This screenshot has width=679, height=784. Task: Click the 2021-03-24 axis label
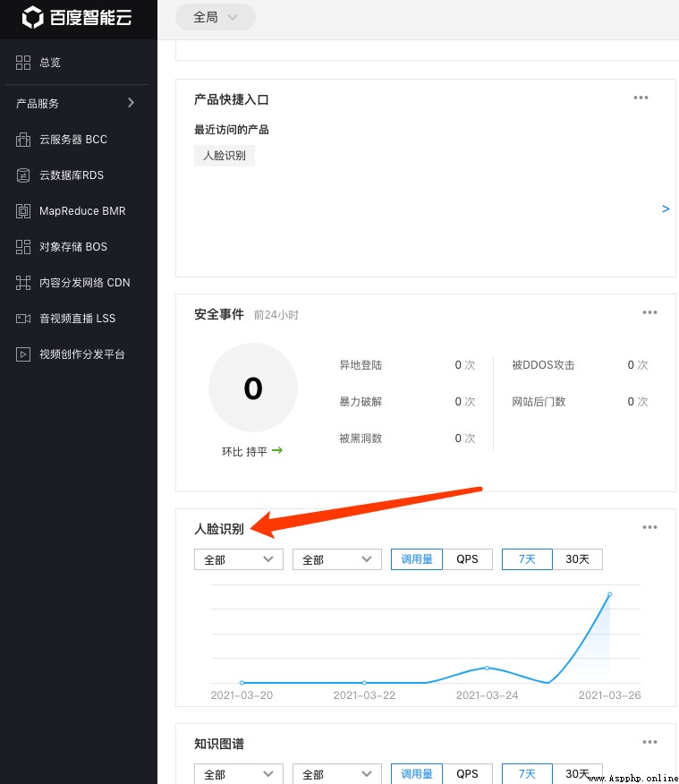click(488, 695)
